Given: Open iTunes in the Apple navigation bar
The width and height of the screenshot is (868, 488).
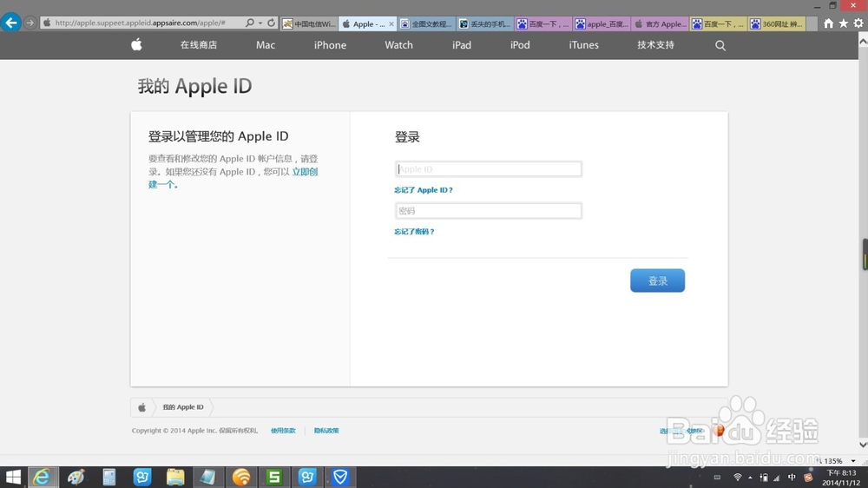Looking at the screenshot, I should [x=583, y=45].
